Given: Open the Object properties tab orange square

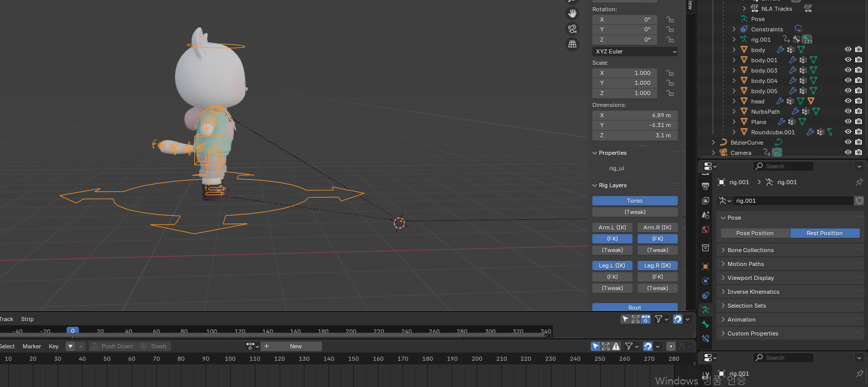Looking at the screenshot, I should (x=706, y=266).
